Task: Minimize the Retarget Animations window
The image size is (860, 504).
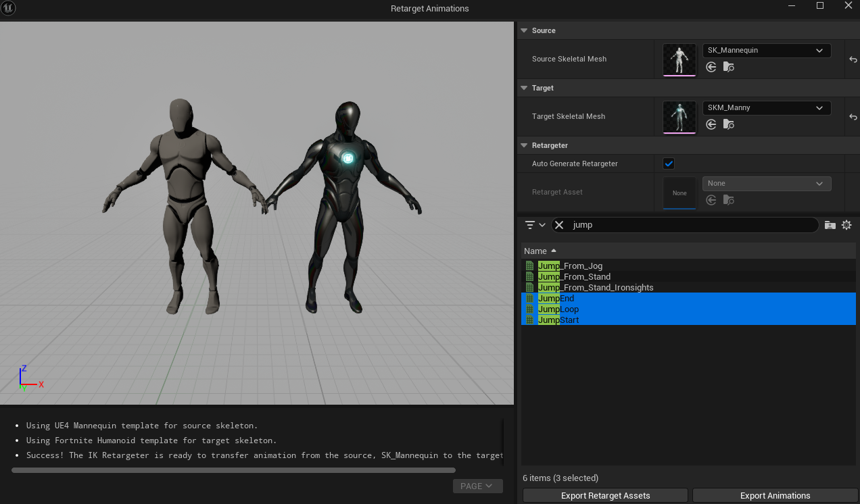Action: (x=792, y=5)
